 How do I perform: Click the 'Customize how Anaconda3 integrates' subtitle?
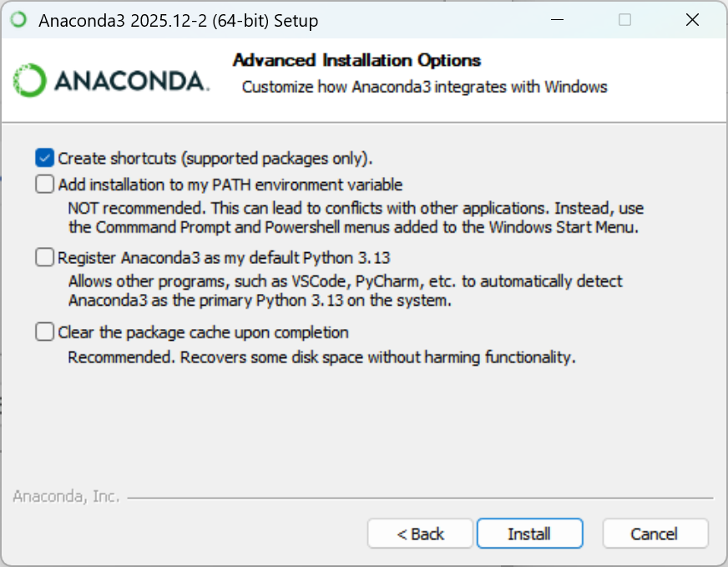click(424, 87)
